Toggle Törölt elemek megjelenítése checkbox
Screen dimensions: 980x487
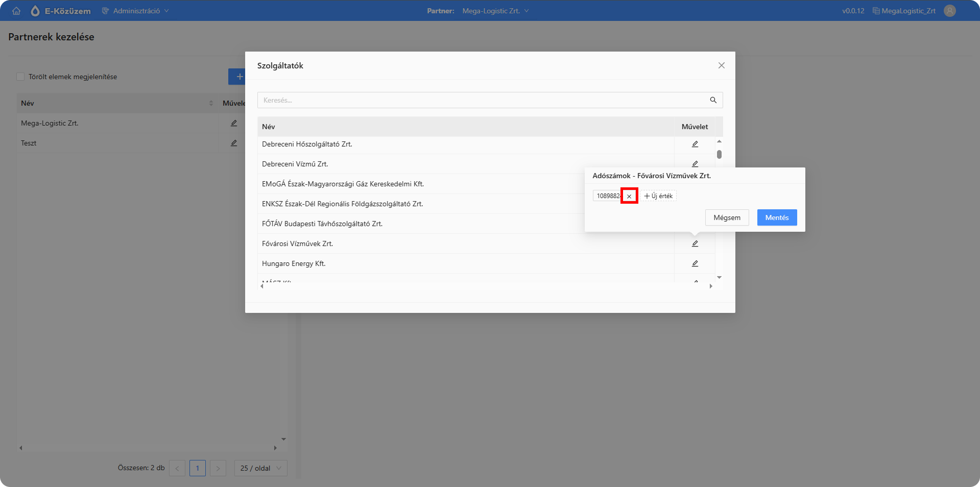click(x=20, y=77)
